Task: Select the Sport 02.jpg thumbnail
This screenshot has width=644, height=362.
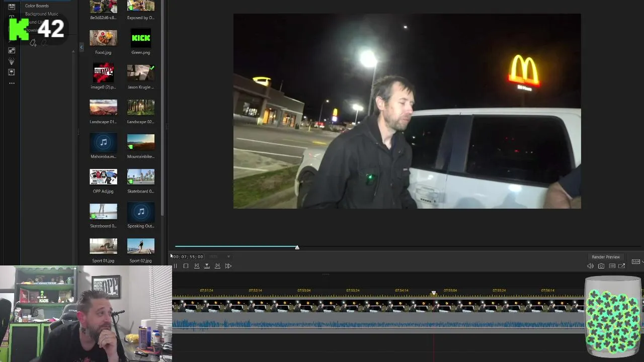Action: pyautogui.click(x=141, y=246)
